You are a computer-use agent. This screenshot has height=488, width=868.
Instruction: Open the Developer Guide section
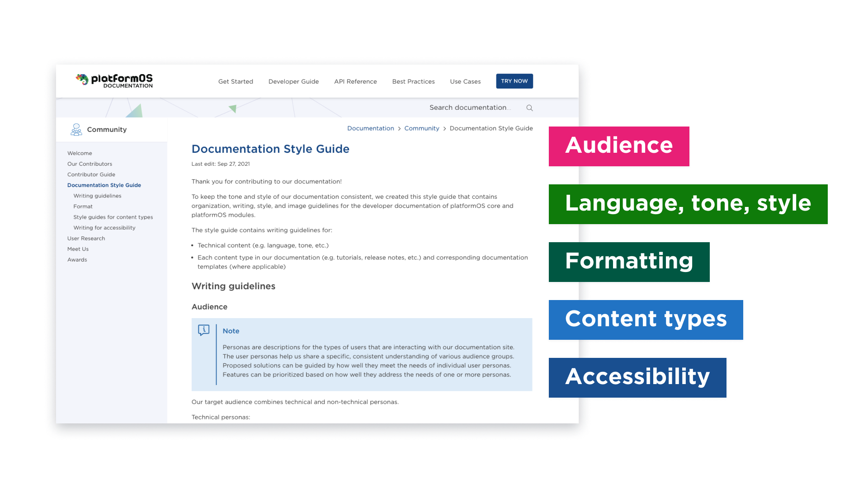(293, 81)
